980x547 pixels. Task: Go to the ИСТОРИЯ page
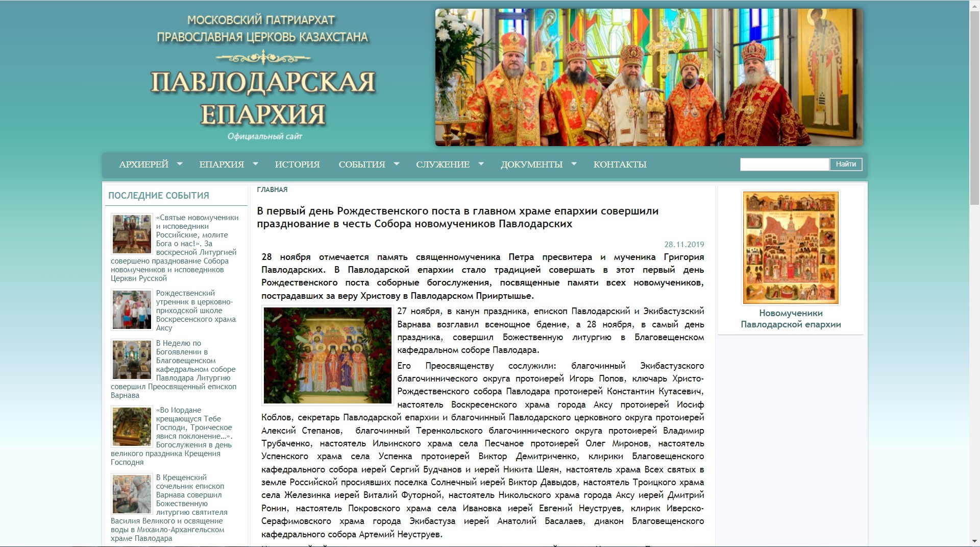click(297, 164)
